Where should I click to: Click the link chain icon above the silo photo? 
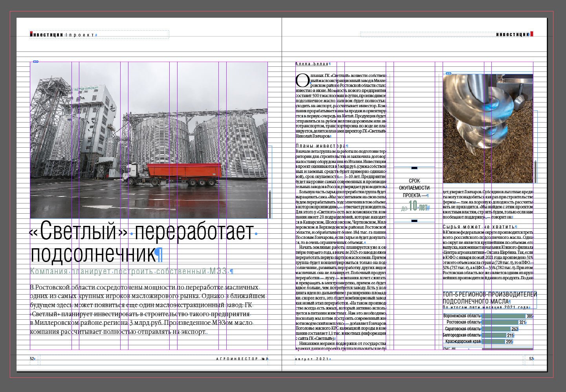[x=35, y=62]
